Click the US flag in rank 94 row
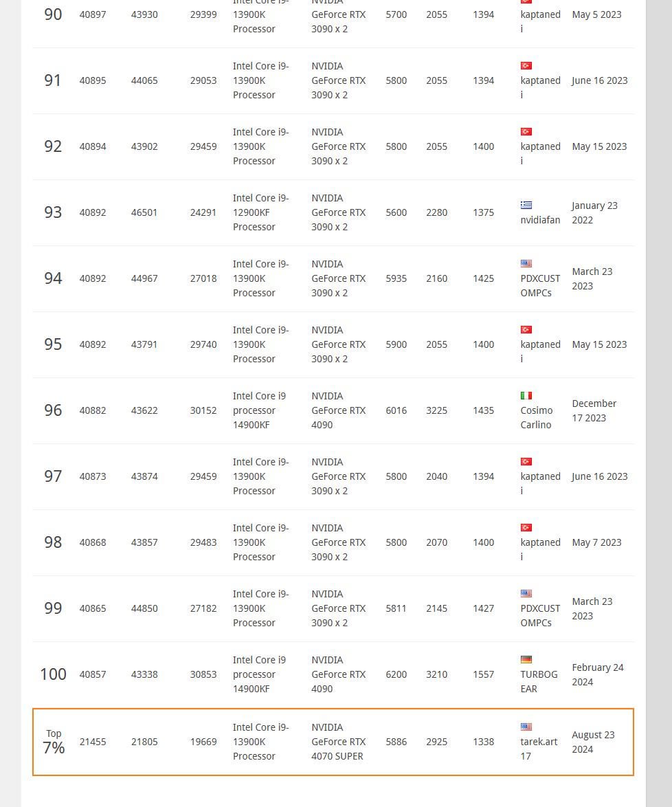 (x=526, y=263)
